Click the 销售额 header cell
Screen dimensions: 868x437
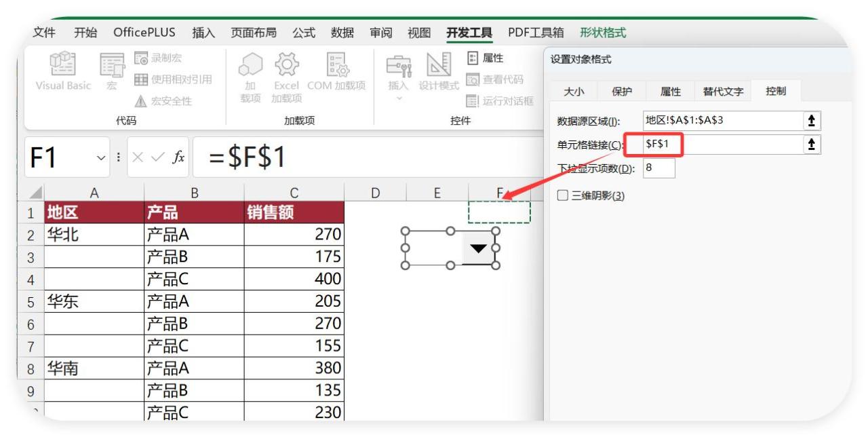pyautogui.click(x=294, y=212)
